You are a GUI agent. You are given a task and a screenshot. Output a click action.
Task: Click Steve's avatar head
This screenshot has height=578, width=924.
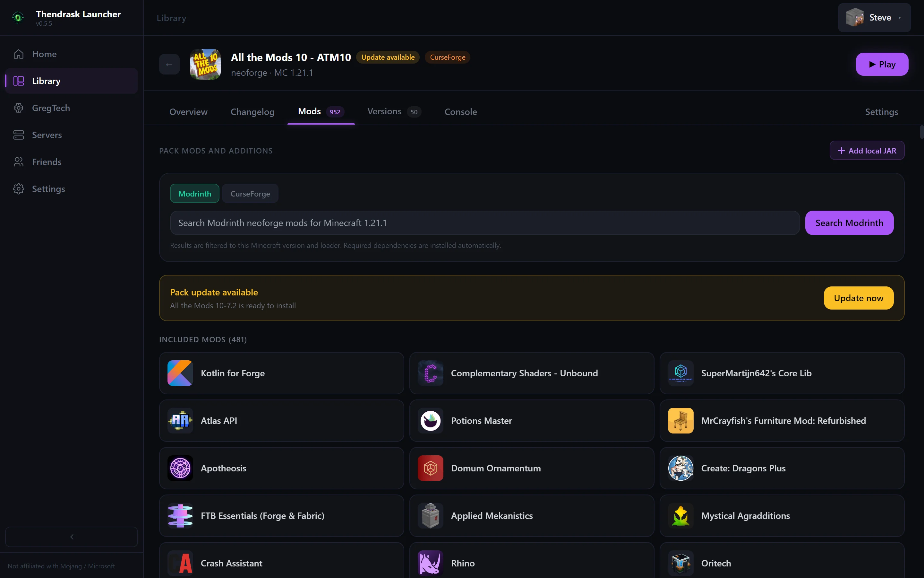(x=855, y=18)
